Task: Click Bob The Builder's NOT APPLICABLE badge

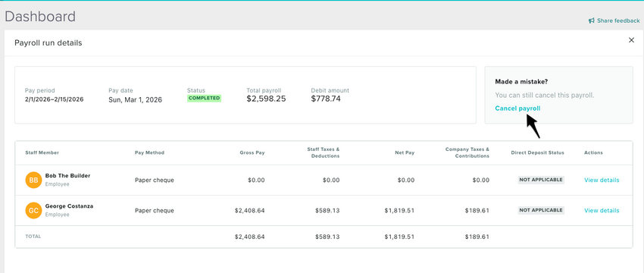Action: (541, 180)
